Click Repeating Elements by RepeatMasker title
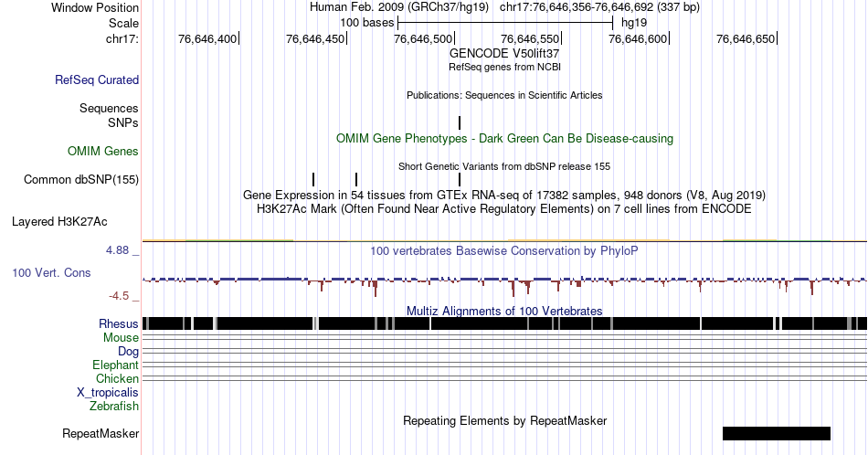 [x=504, y=420]
